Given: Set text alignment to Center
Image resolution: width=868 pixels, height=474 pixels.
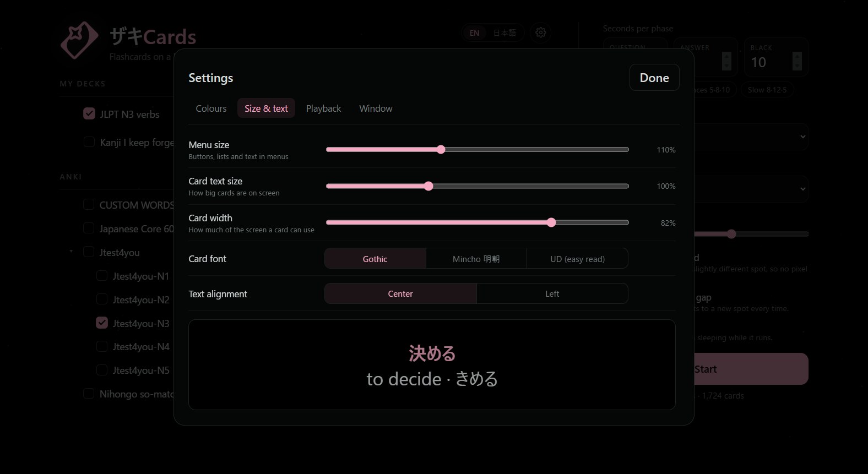Looking at the screenshot, I should [400, 294].
